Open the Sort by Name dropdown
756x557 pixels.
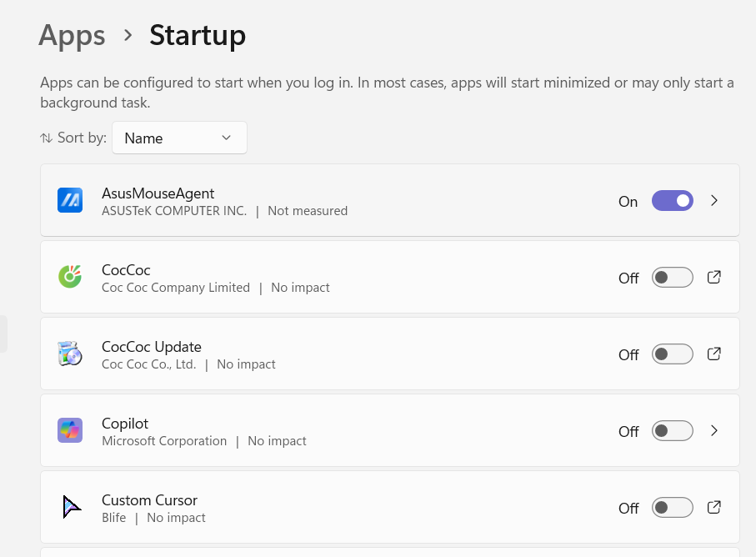click(x=179, y=138)
